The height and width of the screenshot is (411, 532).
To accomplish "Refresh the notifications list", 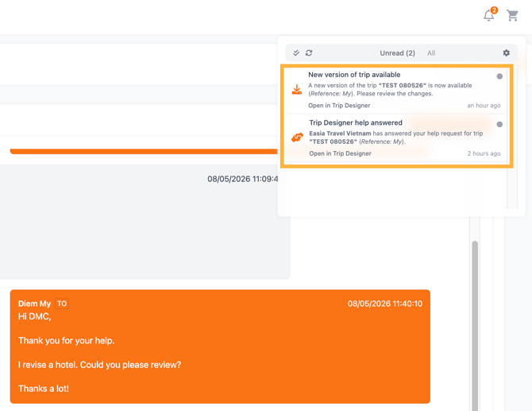I will 309,52.
